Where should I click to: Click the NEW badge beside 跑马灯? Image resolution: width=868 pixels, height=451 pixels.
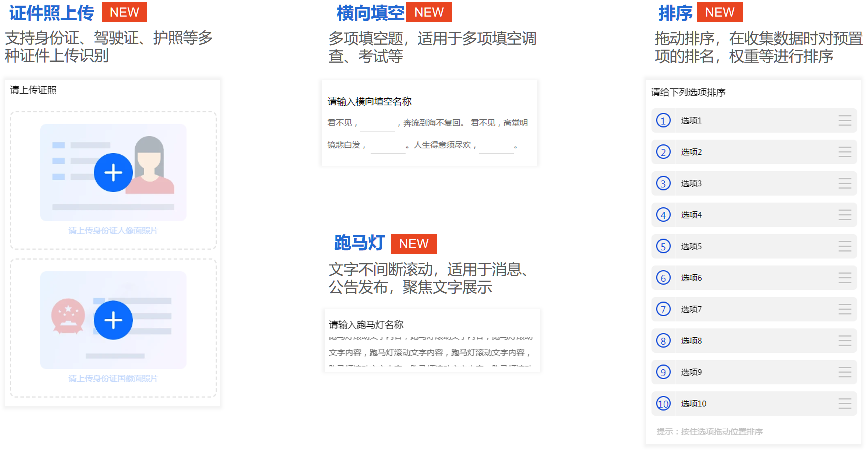tap(414, 243)
